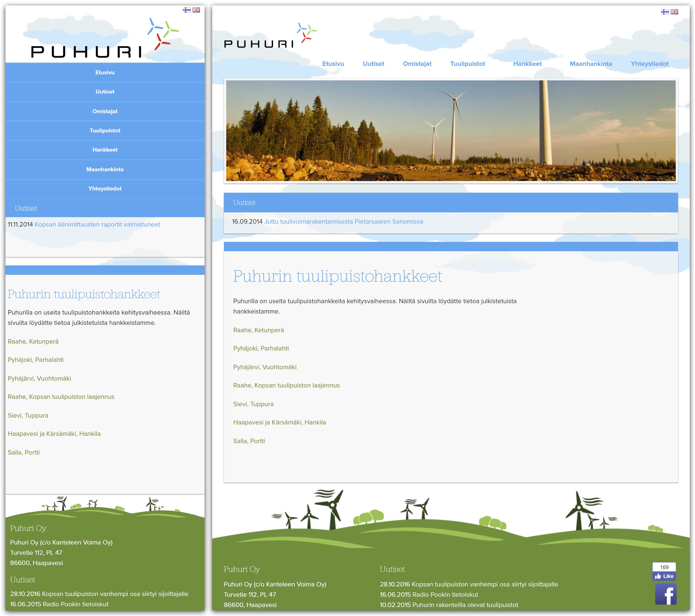The image size is (695, 616).
Task: Open Uutiset in the mobile menu
Action: (105, 92)
